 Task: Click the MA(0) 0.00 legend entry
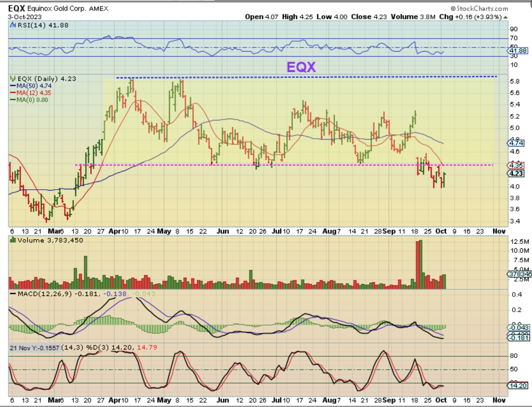(x=29, y=100)
